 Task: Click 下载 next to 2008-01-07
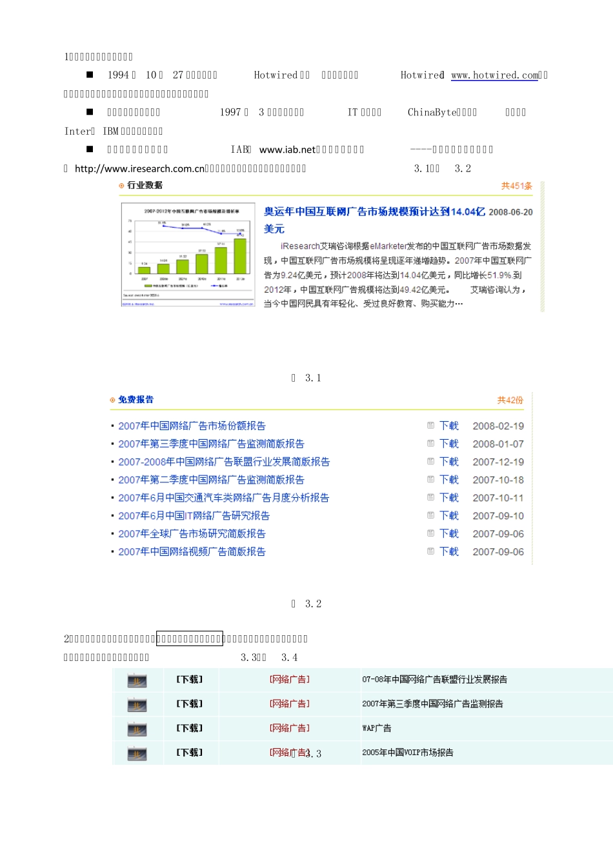[449, 444]
